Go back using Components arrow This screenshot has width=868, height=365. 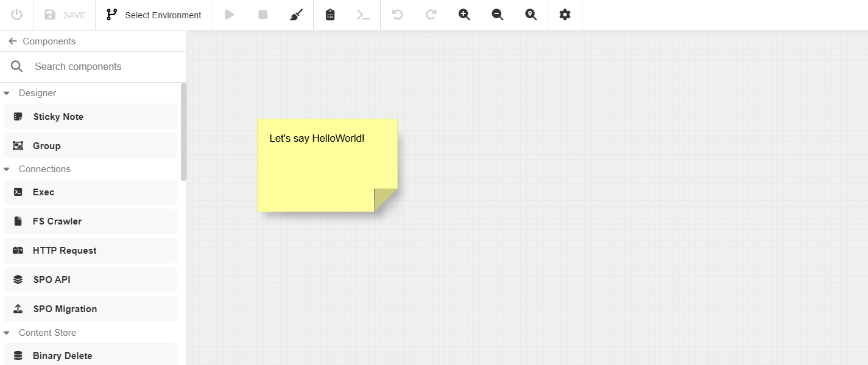point(12,41)
